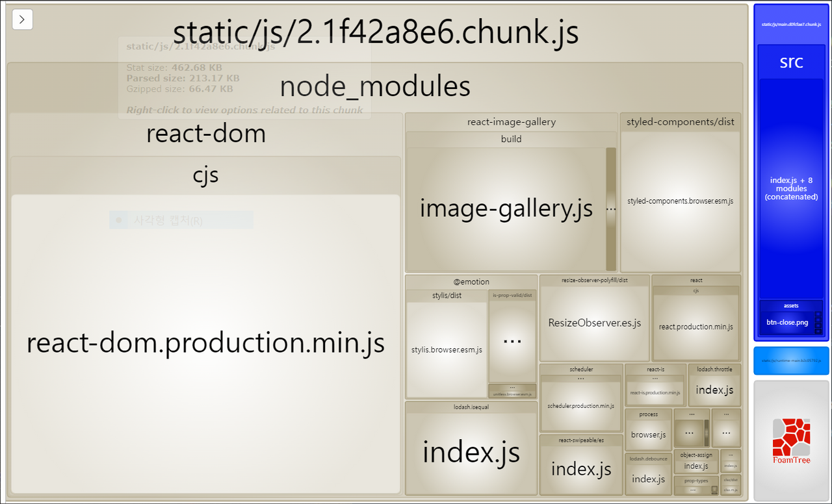Click the react-is.production.min.js module
The width and height of the screenshot is (832, 504).
655,393
